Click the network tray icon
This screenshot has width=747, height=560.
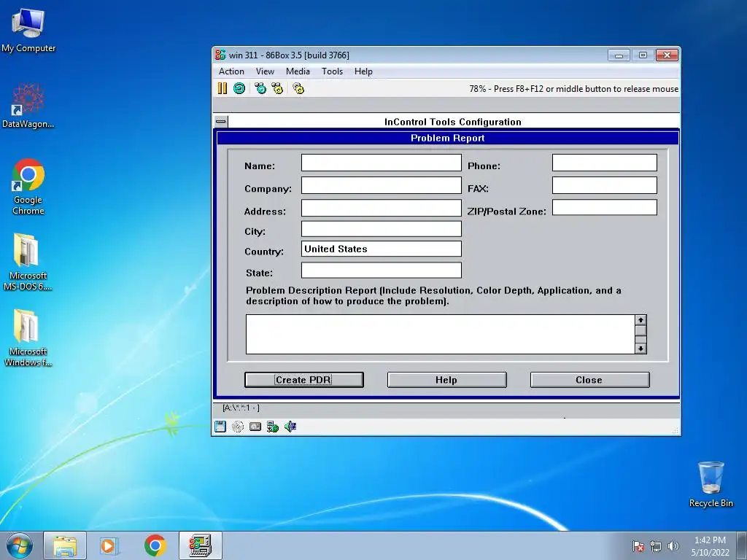pyautogui.click(x=656, y=546)
